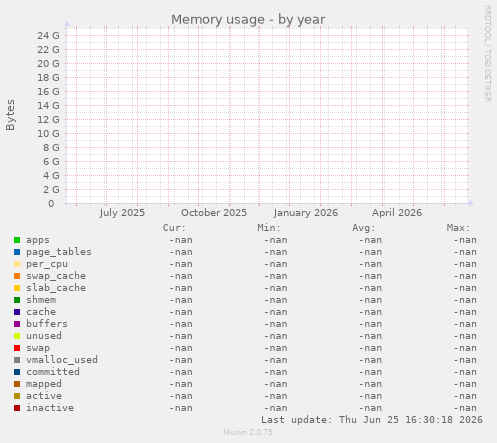Viewport: 497px width, 443px height.
Task: Click the page_tables blue color swatch
Action: 17,252
